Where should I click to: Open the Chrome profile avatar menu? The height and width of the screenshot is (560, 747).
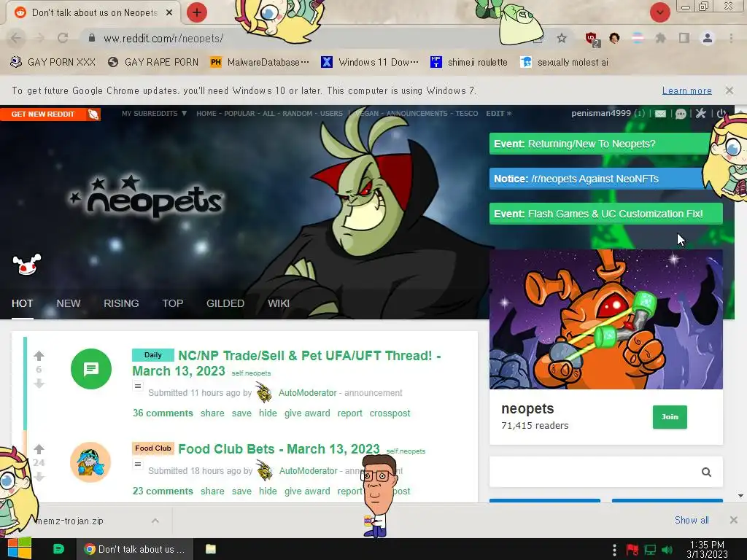[708, 38]
